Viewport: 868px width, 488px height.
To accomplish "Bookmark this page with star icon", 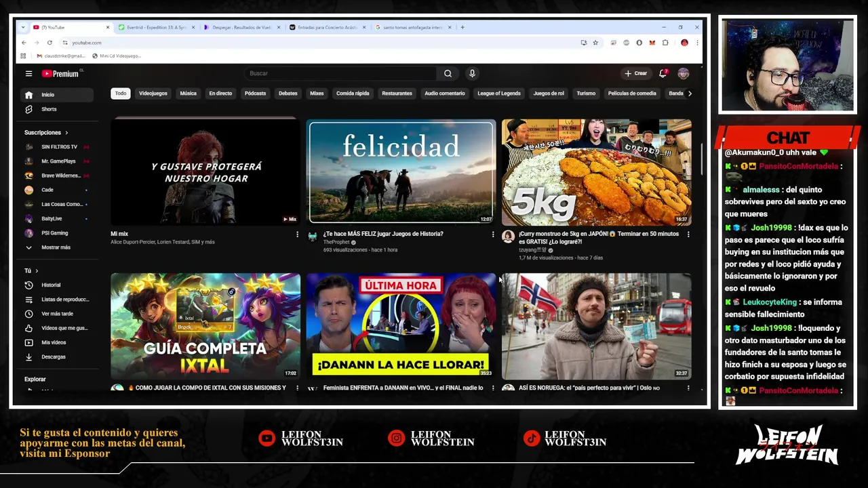I will click(595, 43).
